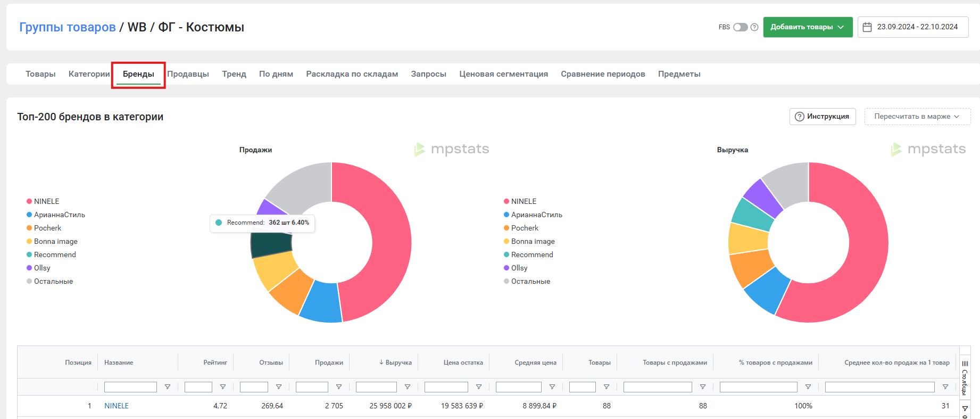The height and width of the screenshot is (419, 980).
Task: Go to Группы товаров breadcrumb link
Action: coord(68,27)
